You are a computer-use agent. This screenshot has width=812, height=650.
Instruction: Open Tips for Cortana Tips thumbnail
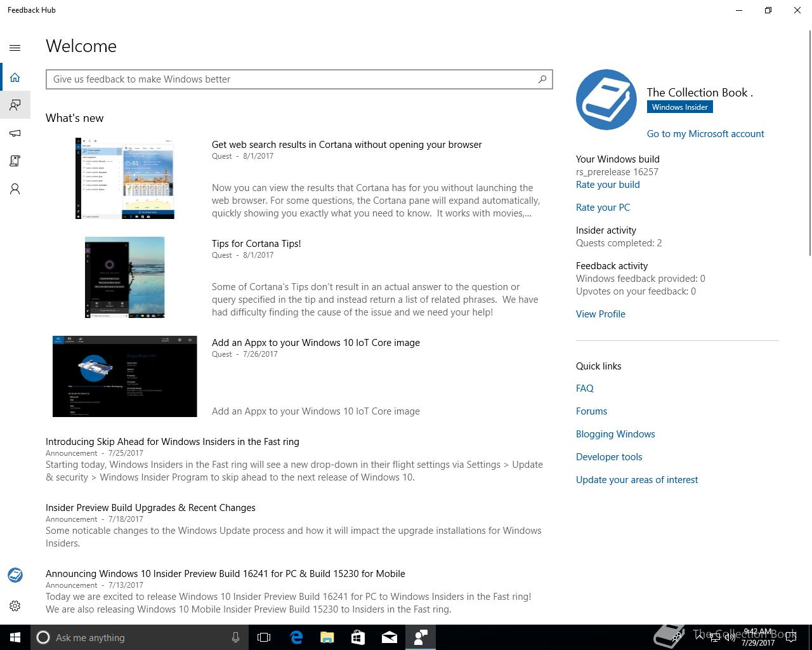(x=124, y=277)
